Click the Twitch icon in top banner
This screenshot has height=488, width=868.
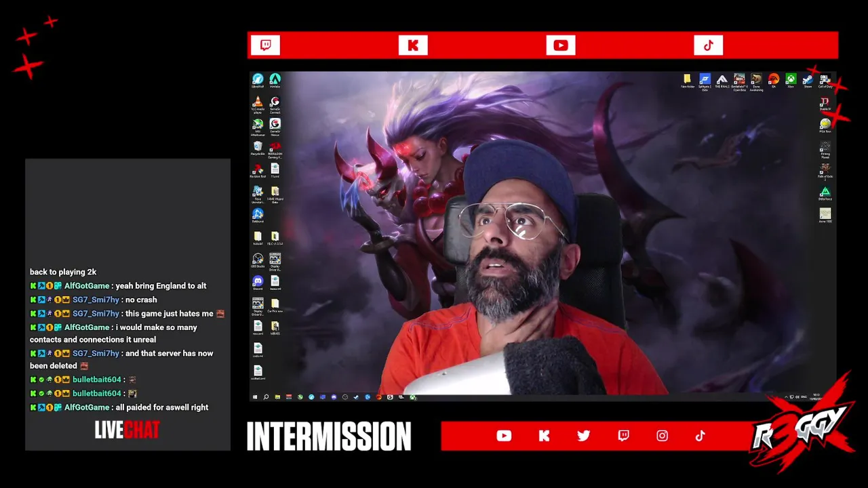266,45
